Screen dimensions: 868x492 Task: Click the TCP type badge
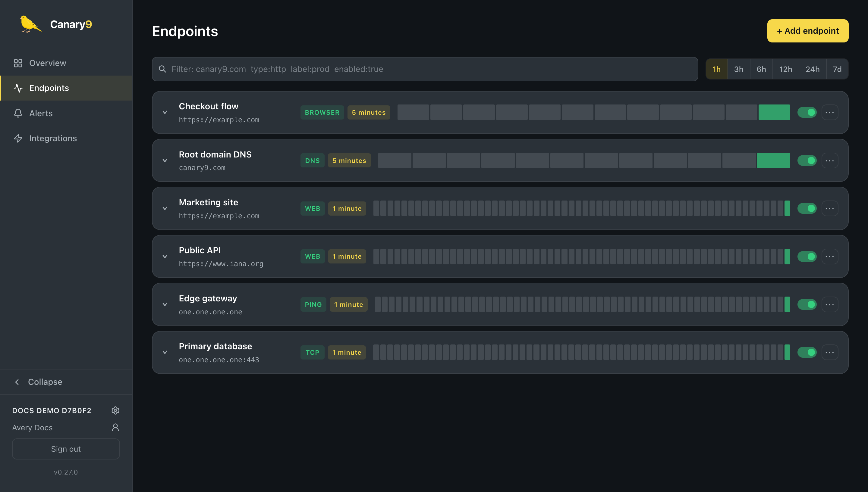(312, 353)
